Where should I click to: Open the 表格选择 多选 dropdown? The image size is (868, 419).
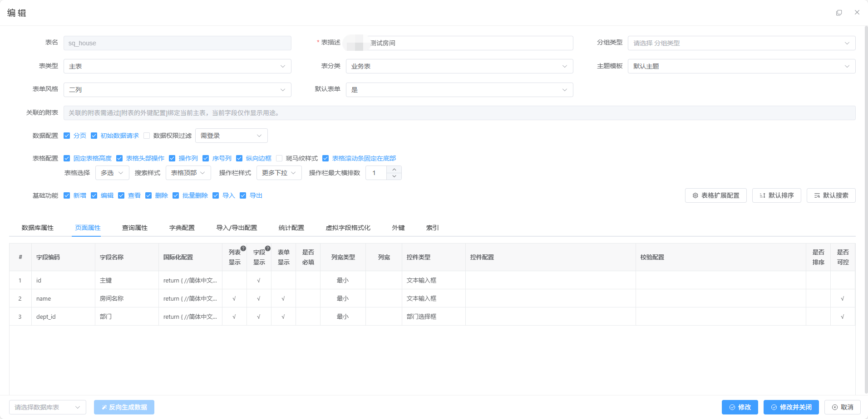112,173
